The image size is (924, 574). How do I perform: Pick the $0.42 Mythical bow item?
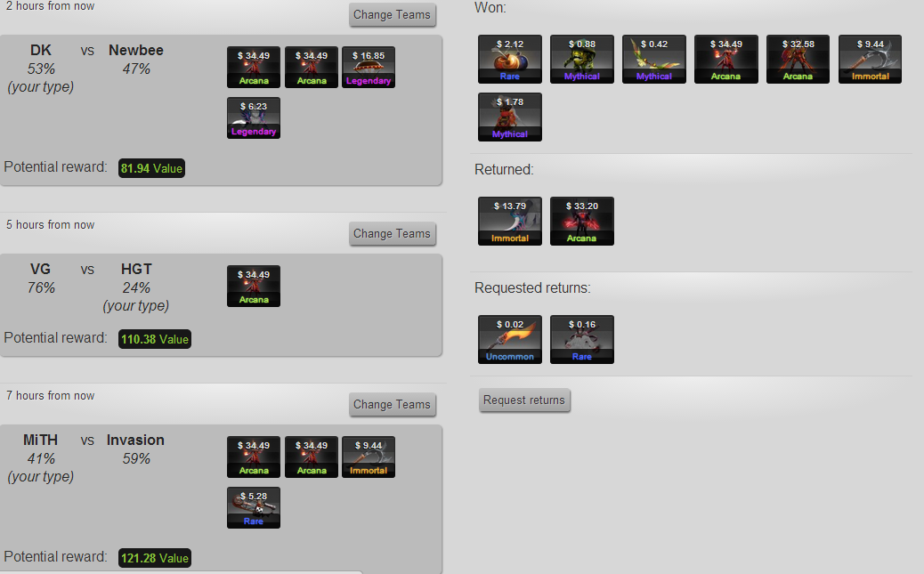[x=654, y=59]
